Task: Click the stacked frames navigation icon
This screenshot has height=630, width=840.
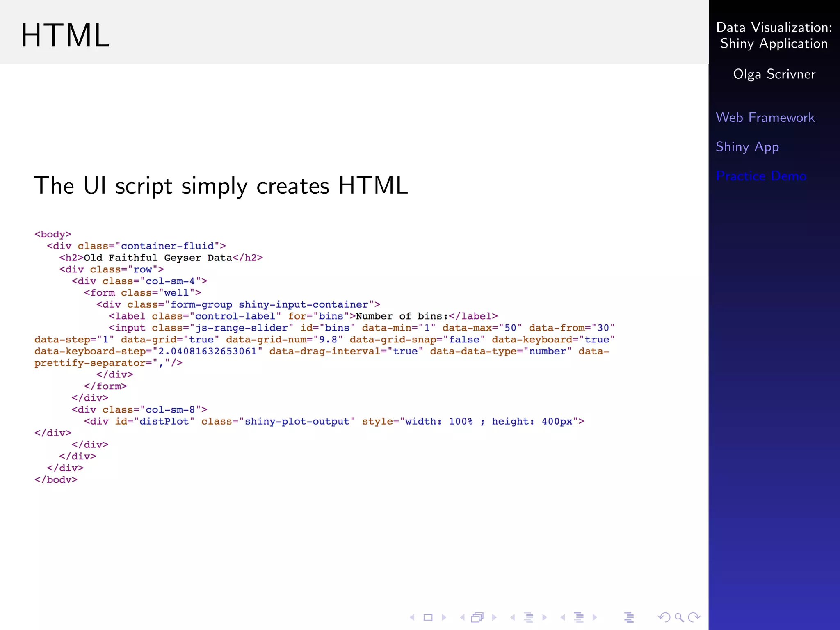Action: pos(477,617)
